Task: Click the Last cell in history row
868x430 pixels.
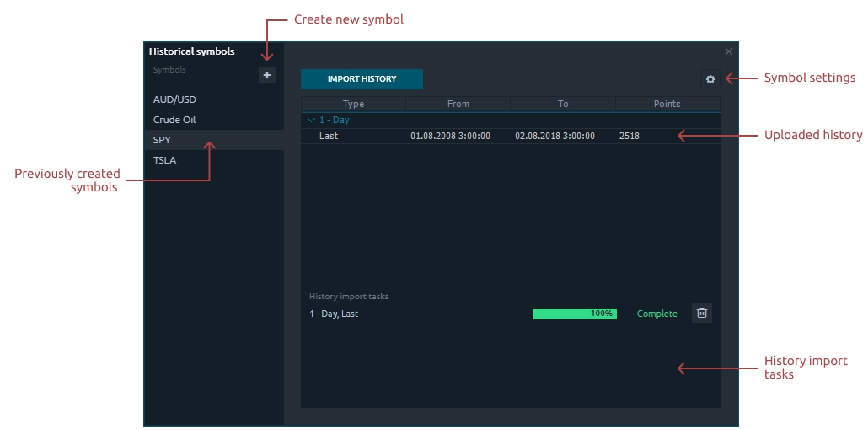Action: pos(329,136)
